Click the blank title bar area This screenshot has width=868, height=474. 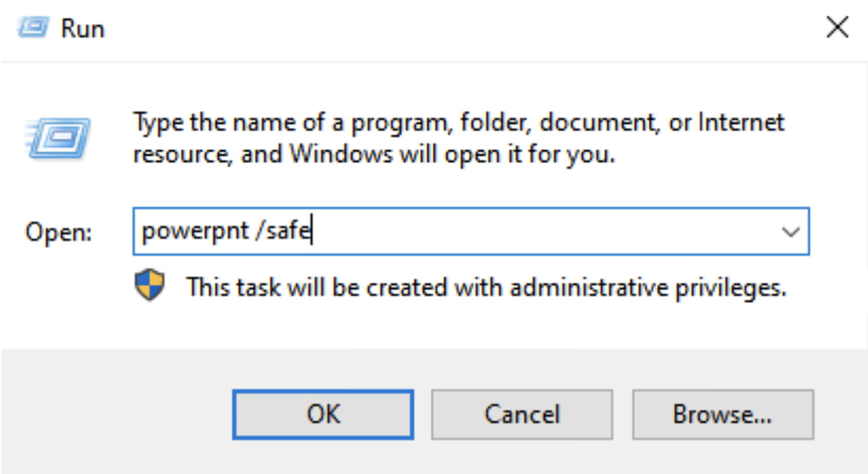coord(463,28)
